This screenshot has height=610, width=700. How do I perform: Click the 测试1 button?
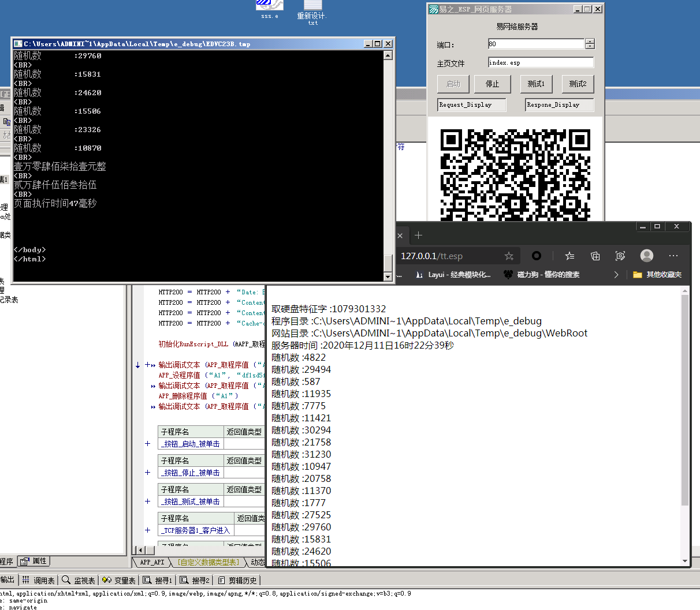pos(536,84)
